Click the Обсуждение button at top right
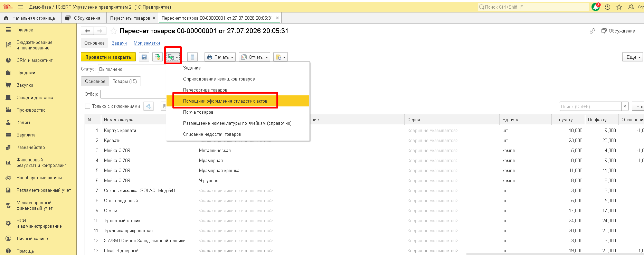Screen dimensions: 644x255 pos(618,31)
